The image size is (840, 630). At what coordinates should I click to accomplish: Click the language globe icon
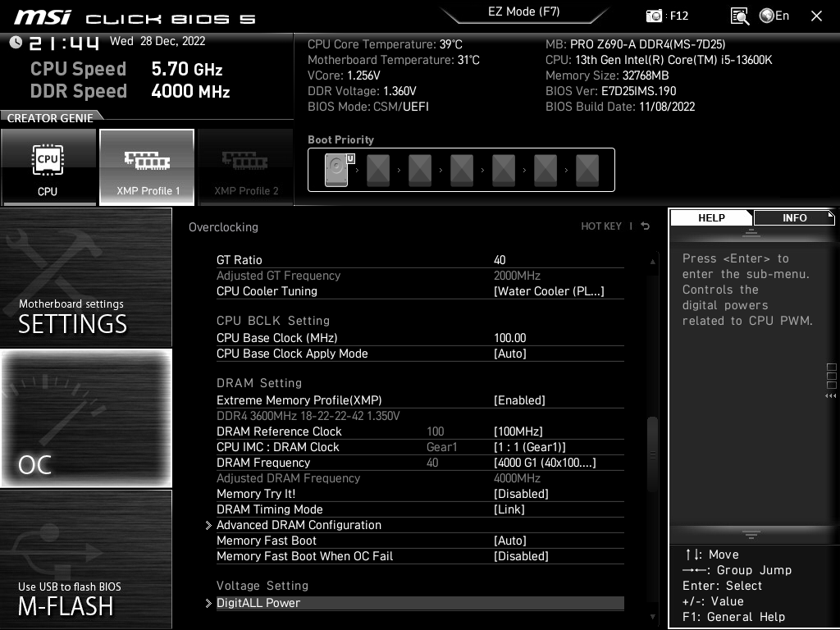(767, 16)
